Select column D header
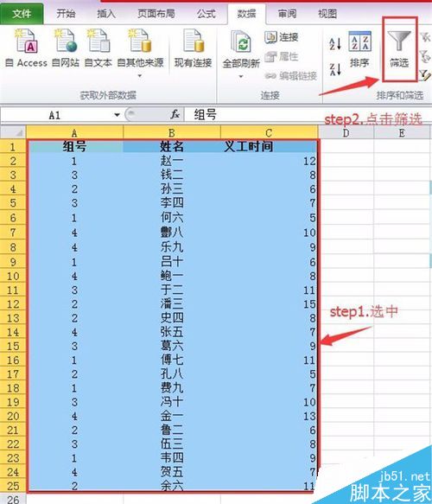432x504 pixels. 346,132
